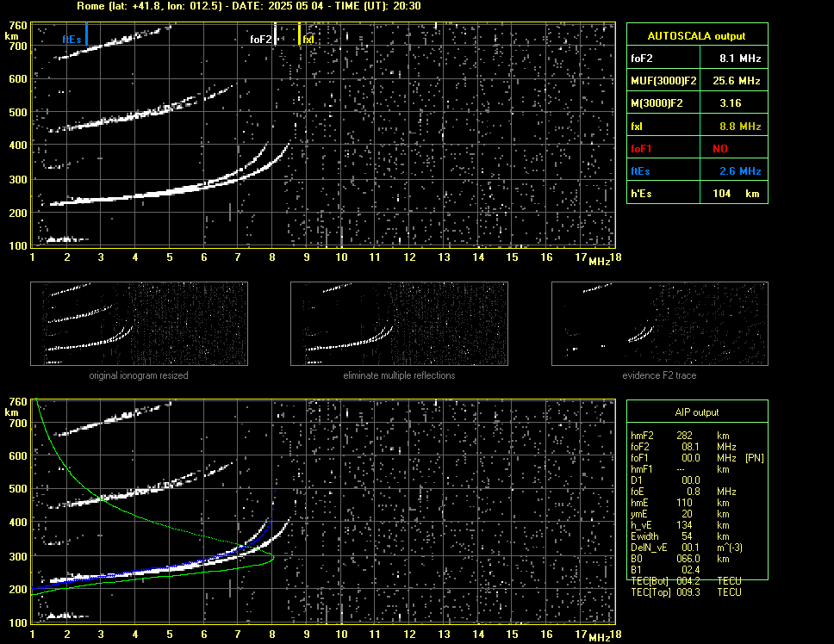Select the h_vE 134 km value
Viewport: 834px width, 644px height.
click(x=703, y=525)
